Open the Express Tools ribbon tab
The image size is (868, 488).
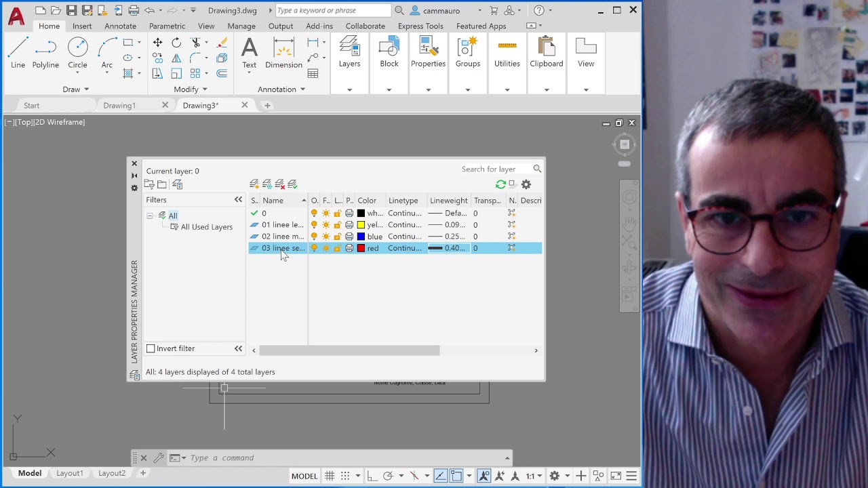pyautogui.click(x=420, y=26)
